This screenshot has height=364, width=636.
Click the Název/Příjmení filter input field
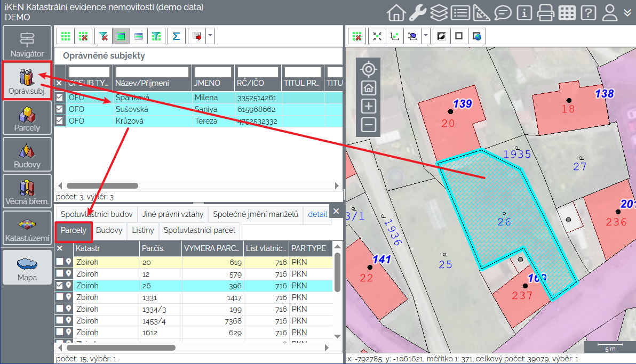tap(153, 71)
